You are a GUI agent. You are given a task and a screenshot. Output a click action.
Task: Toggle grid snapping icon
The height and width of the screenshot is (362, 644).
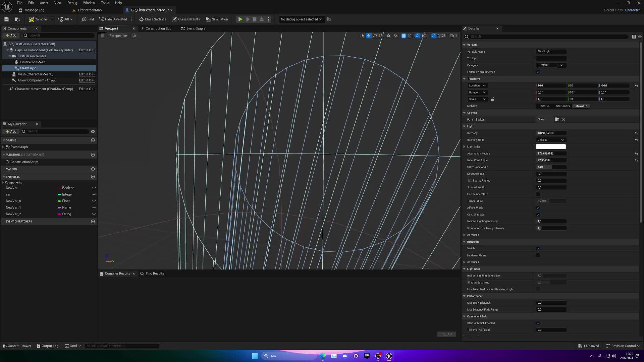click(404, 36)
